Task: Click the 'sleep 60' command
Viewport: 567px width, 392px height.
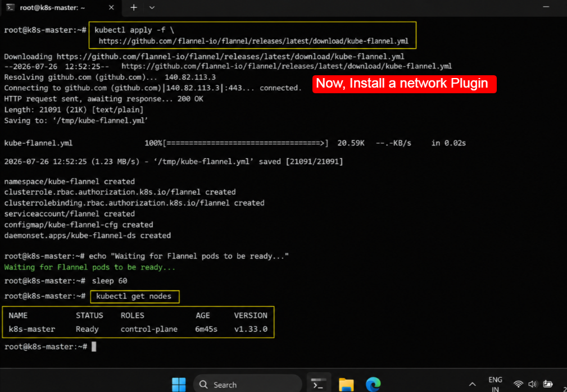Action: pos(110,281)
